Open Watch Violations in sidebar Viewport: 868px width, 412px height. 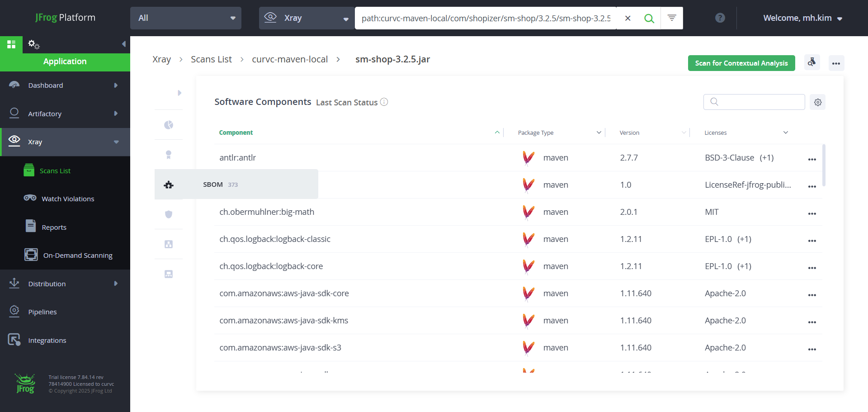coord(68,199)
